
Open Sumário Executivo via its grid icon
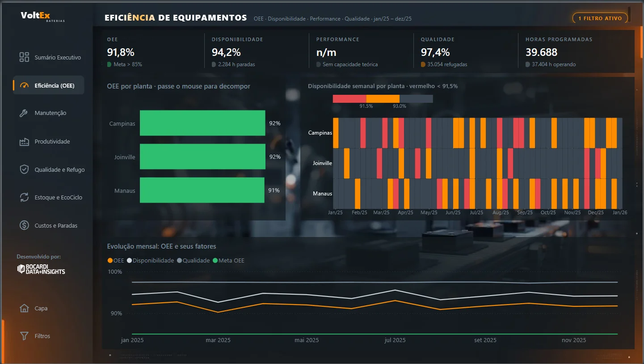24,57
